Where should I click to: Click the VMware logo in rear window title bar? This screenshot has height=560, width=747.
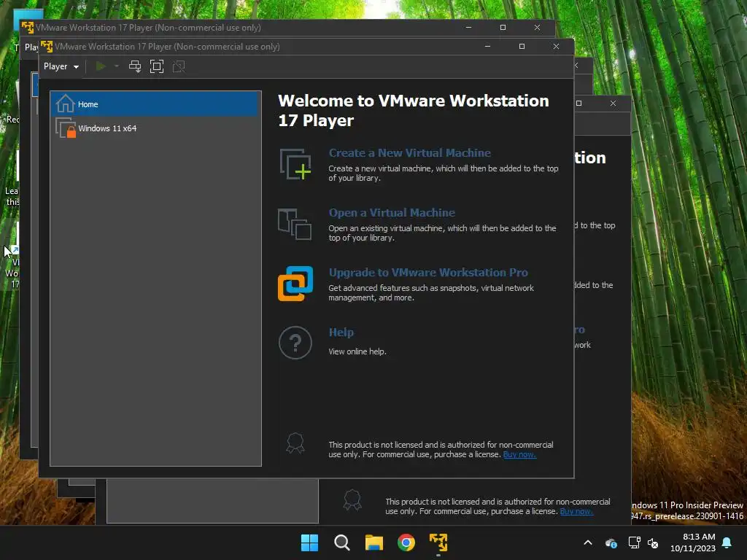[28, 28]
